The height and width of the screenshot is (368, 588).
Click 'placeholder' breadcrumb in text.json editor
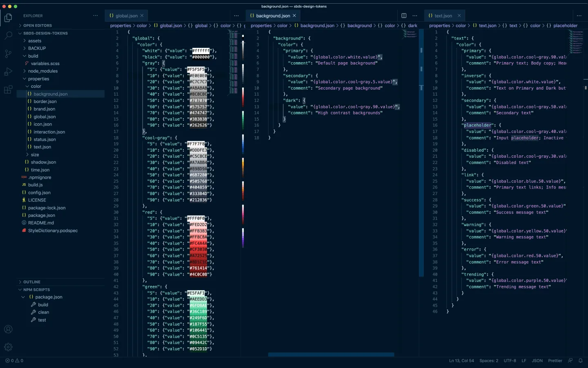point(566,25)
